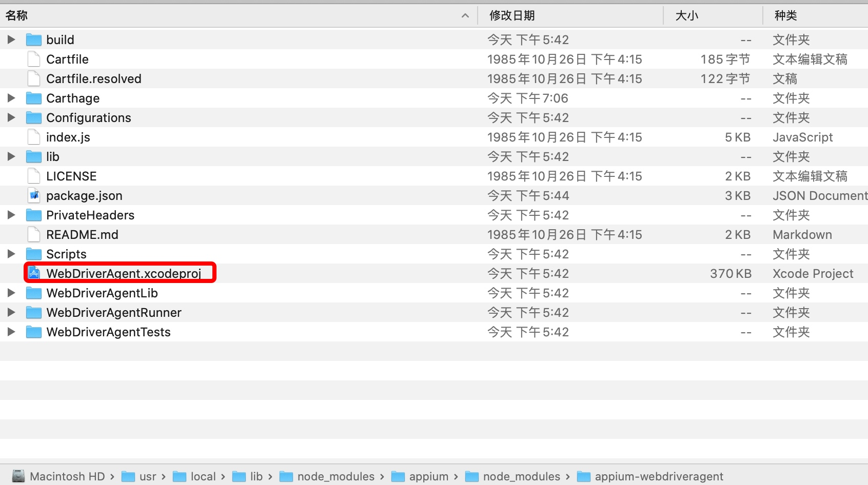Viewport: 868px width, 485px height.
Task: Select the index.js file icon
Action: (34, 137)
